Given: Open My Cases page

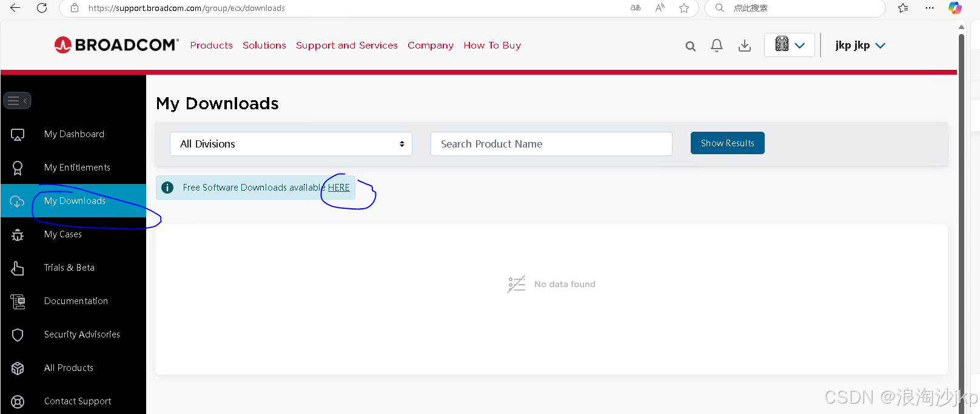Looking at the screenshot, I should [62, 234].
